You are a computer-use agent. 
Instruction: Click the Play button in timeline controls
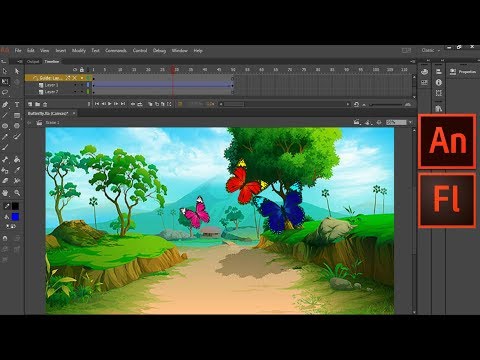pos(110,104)
